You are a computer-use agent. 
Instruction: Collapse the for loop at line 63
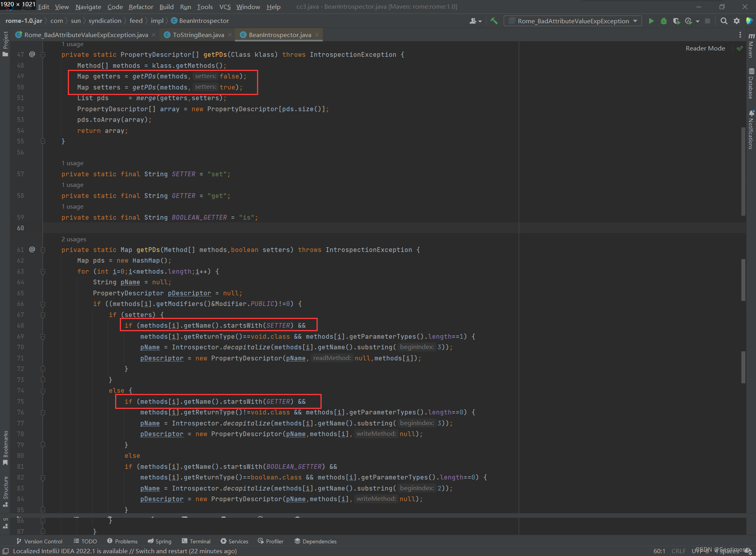click(x=43, y=272)
